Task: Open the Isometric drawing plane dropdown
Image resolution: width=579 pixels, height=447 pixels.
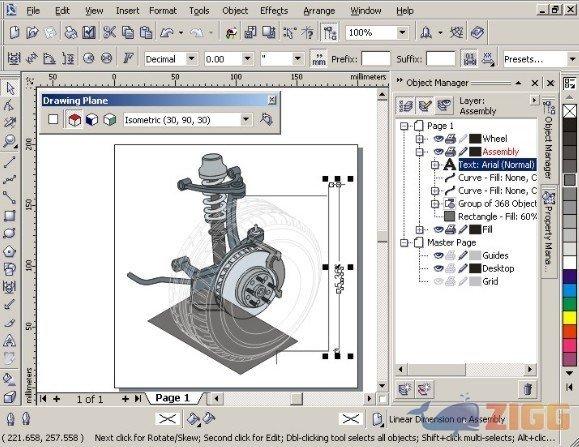Action: point(246,120)
